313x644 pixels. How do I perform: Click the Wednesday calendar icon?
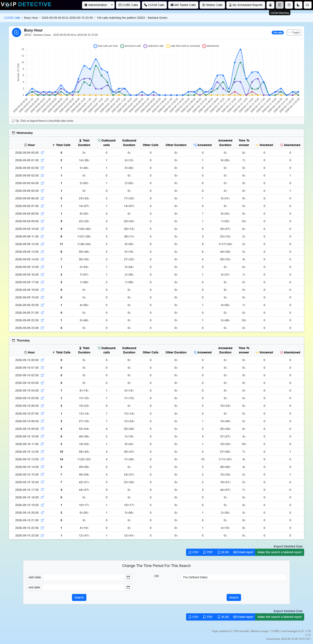pos(14,133)
